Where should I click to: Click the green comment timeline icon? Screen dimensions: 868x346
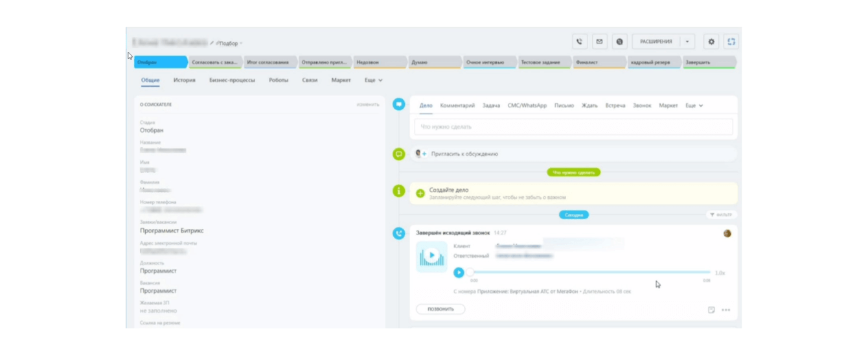click(x=399, y=154)
